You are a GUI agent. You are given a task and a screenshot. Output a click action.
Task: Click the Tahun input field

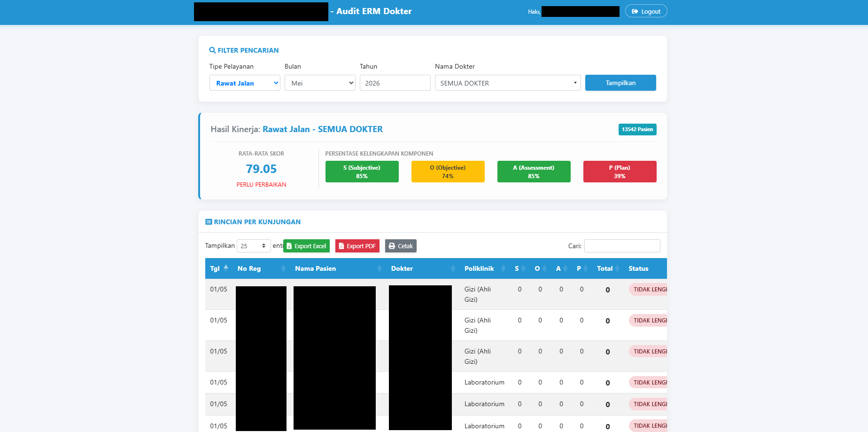(395, 83)
